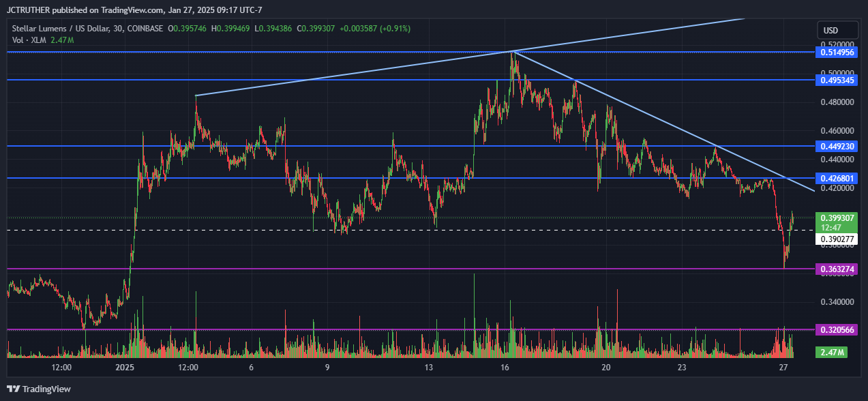Image resolution: width=868 pixels, height=401 pixels.
Task: Click the 0.480000 price axis tick
Action: pos(837,102)
